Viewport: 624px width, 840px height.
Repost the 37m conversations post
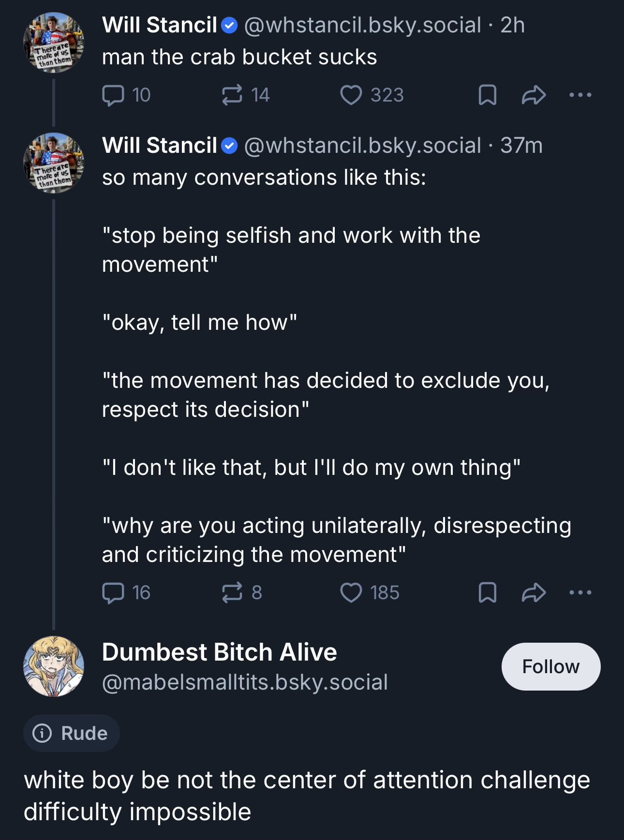(232, 592)
